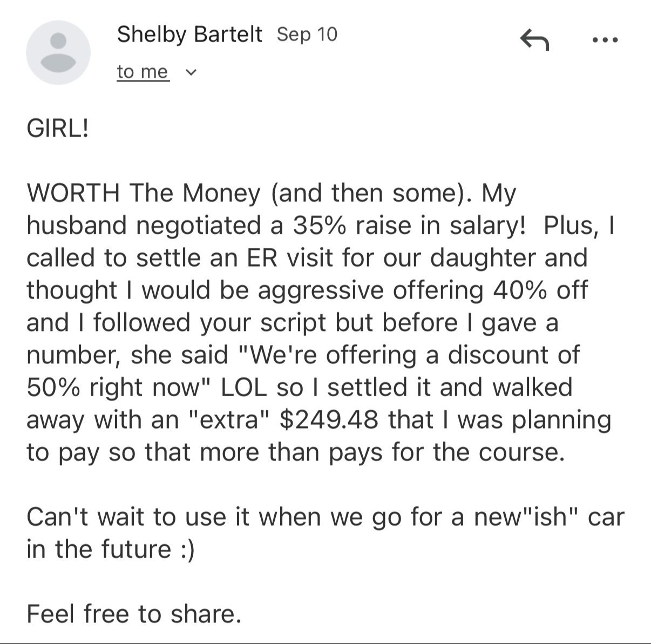Click the '$249.48' amount in the email
Viewport: 651px width, 644px height.
point(328,419)
